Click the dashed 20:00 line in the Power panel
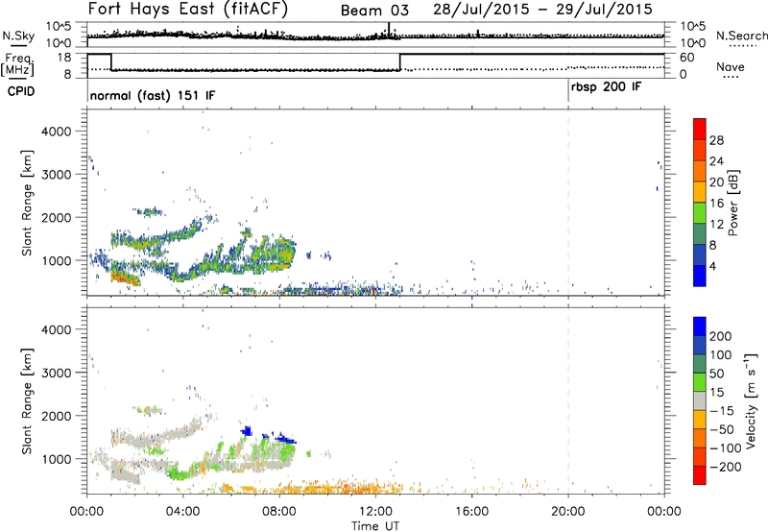768x532 pixels. pyautogui.click(x=568, y=202)
